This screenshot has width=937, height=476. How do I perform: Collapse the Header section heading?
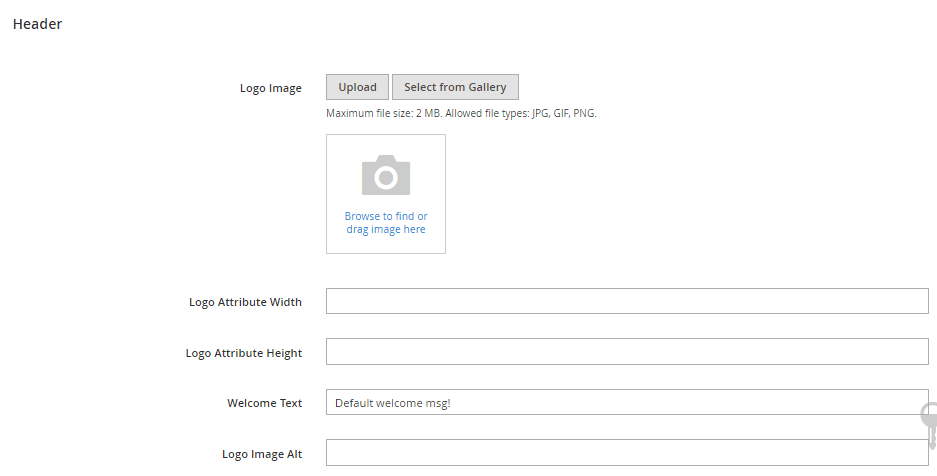pos(37,24)
